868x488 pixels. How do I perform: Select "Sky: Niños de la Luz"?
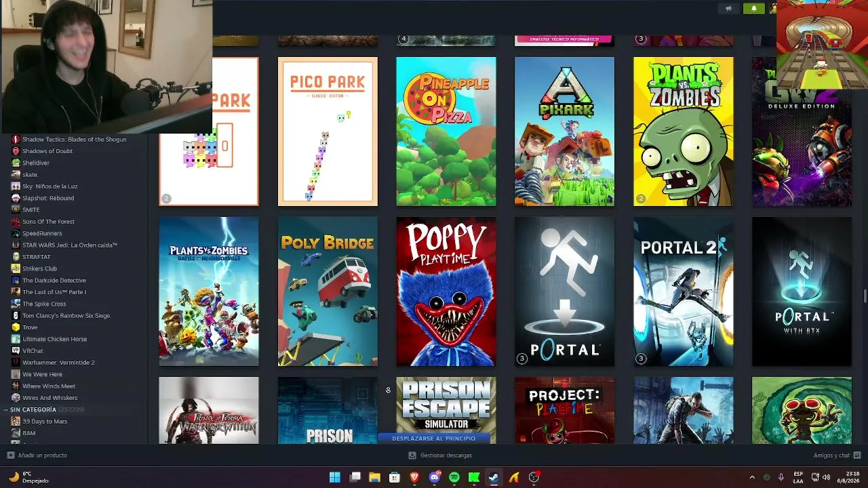point(50,186)
